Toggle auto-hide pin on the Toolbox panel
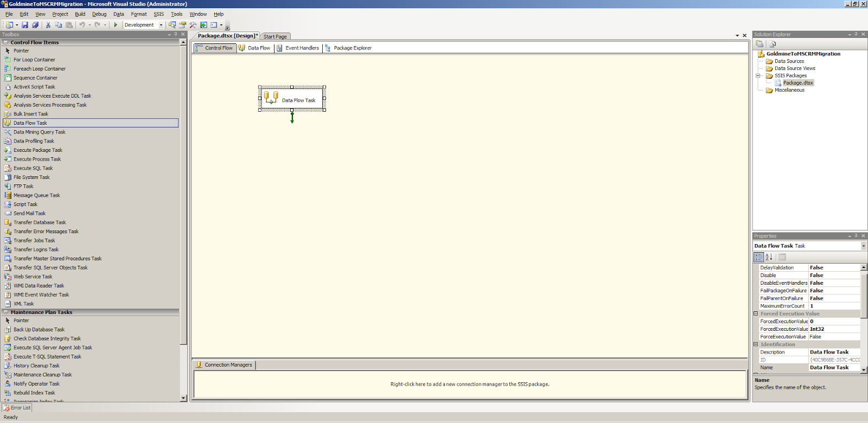 176,34
